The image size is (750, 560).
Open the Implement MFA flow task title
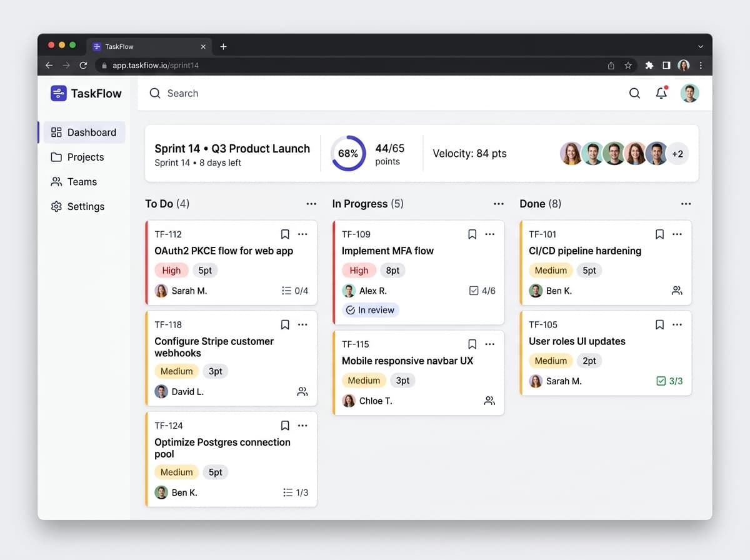(x=387, y=251)
